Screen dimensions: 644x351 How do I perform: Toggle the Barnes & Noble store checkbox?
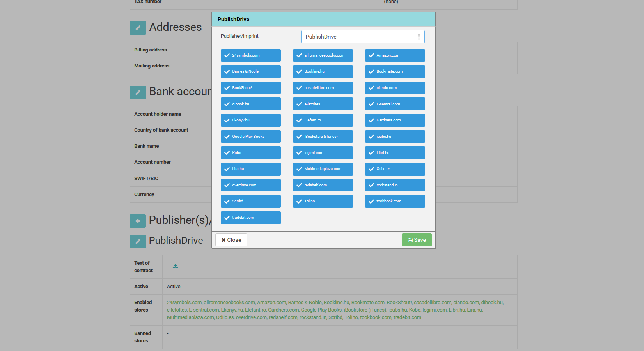pyautogui.click(x=251, y=71)
